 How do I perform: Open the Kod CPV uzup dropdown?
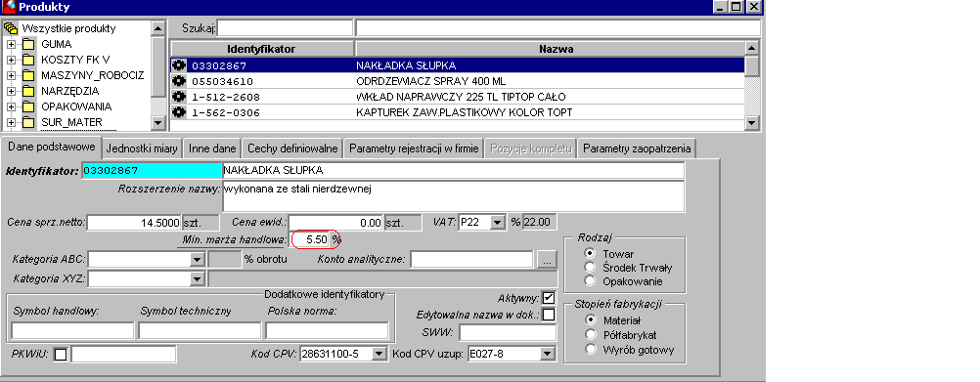click(548, 355)
